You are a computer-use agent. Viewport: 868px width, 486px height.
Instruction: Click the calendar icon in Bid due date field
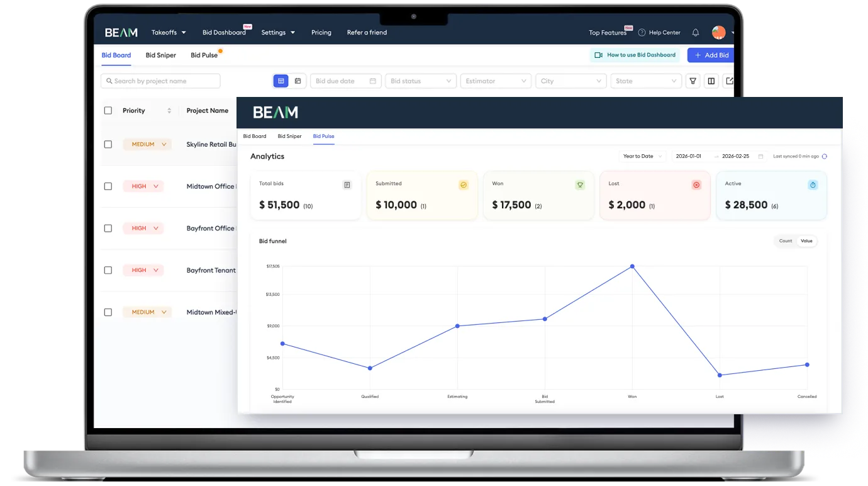coord(373,81)
